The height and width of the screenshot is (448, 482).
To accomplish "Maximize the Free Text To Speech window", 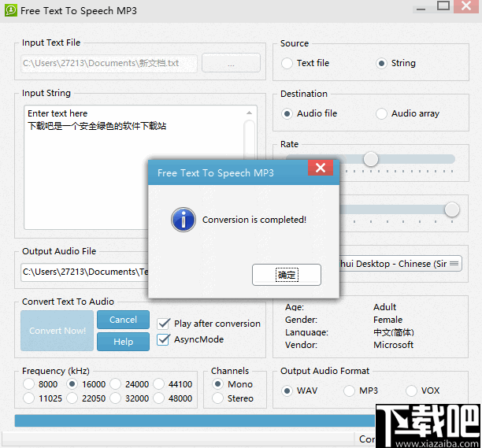I will coord(443,6).
